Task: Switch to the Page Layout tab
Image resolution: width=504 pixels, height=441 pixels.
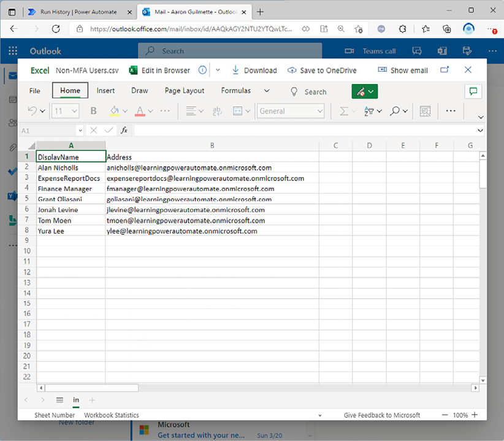Action: [185, 91]
